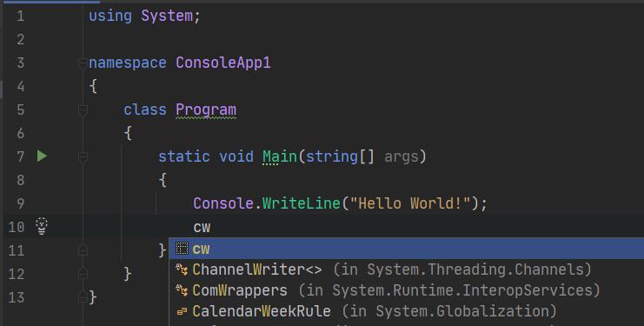Viewport: 644px width, 326px height.
Task: Click line number 9 in gutter
Action: (x=20, y=203)
